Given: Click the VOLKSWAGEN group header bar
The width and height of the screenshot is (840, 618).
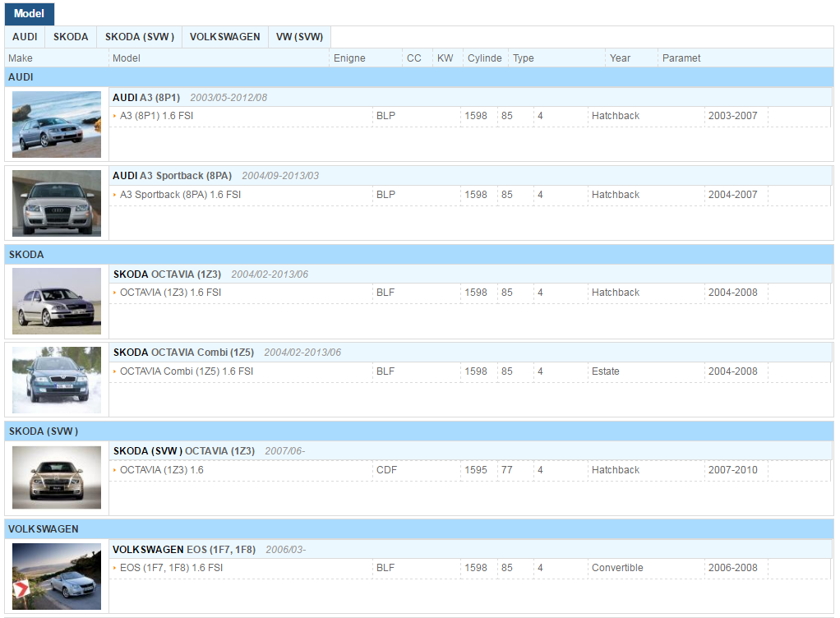Looking at the screenshot, I should [419, 529].
